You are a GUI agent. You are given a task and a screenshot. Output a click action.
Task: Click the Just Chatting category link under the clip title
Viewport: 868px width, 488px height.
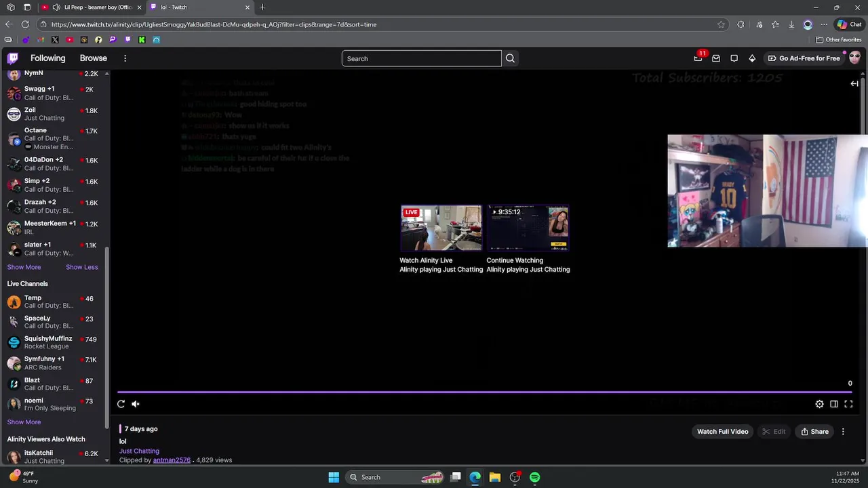(x=139, y=451)
